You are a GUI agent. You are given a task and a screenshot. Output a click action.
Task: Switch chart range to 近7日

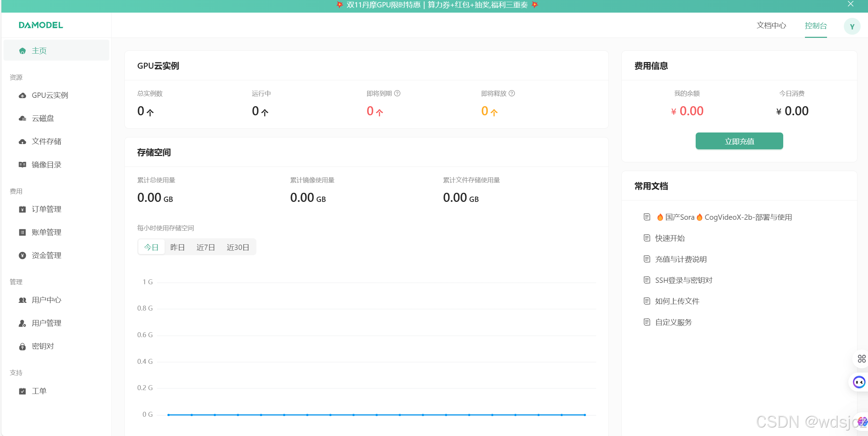coord(206,247)
